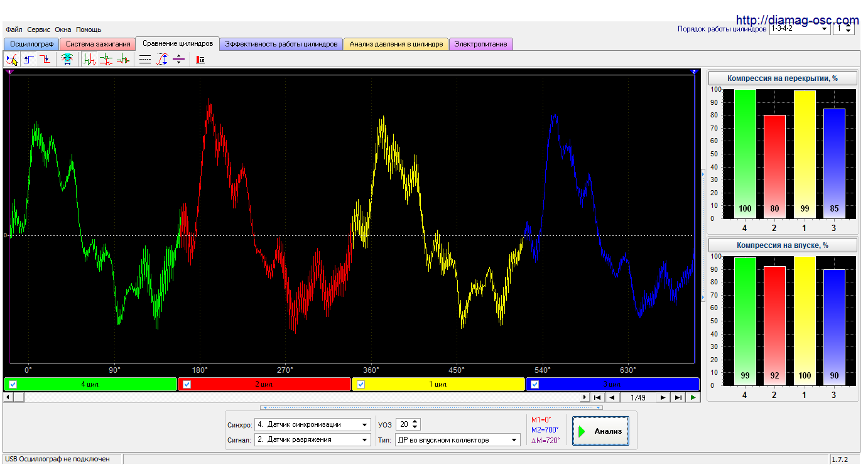Click the blue 3 цил. label bar
868x467 pixels.
coord(612,384)
